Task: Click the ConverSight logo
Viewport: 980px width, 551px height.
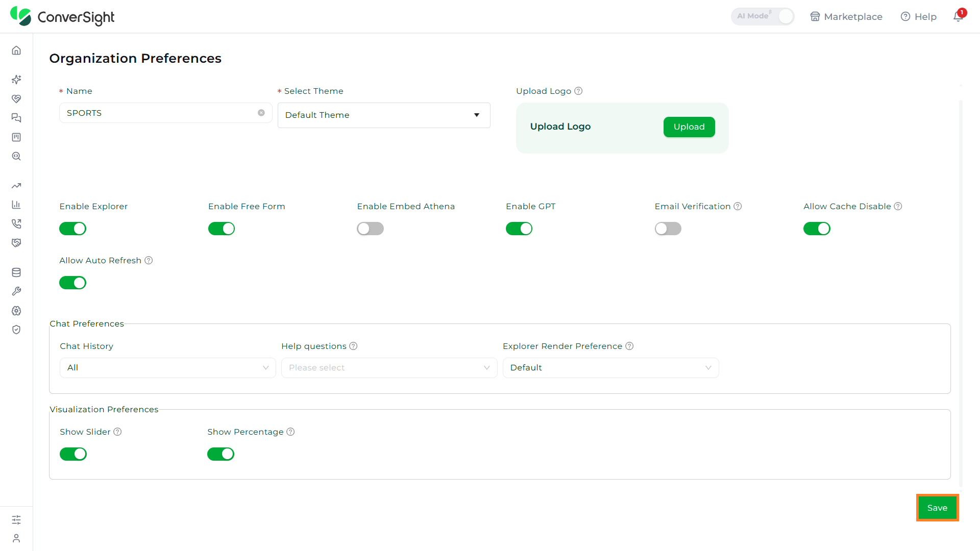Action: tap(62, 17)
